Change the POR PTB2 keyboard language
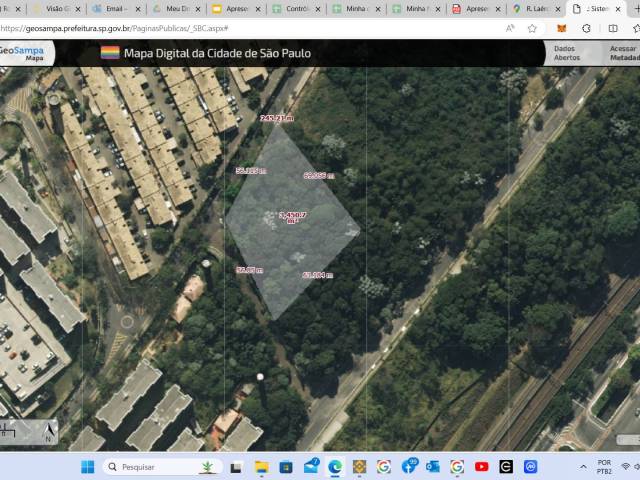This screenshot has width=640, height=480. [x=604, y=467]
